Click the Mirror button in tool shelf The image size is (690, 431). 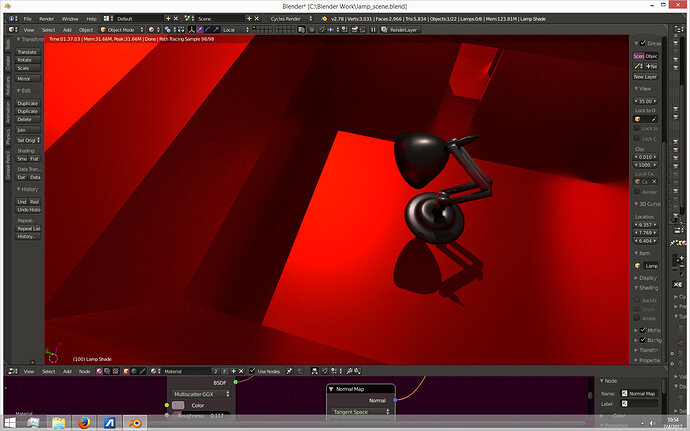pyautogui.click(x=27, y=78)
